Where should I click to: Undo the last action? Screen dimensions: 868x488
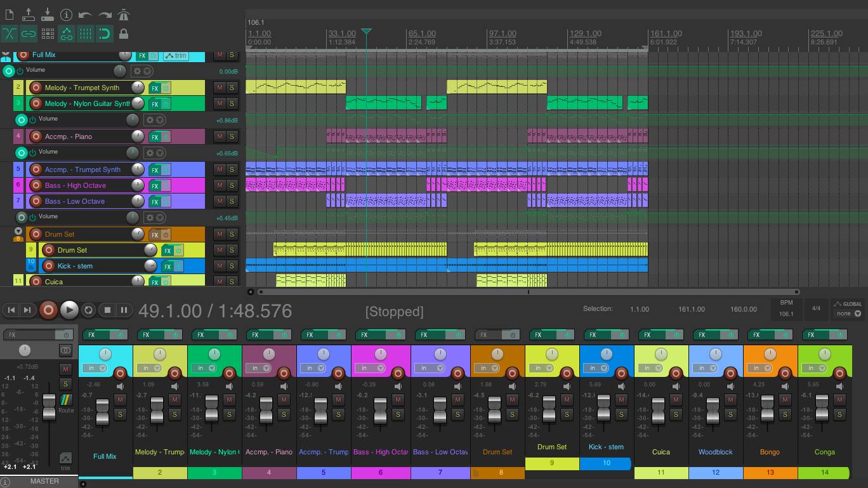pos(85,14)
